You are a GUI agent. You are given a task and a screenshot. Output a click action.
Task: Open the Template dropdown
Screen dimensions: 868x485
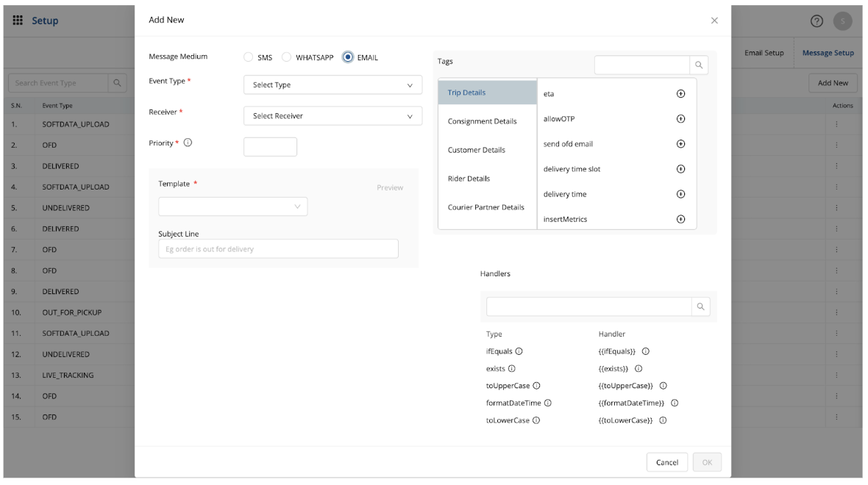pos(232,206)
